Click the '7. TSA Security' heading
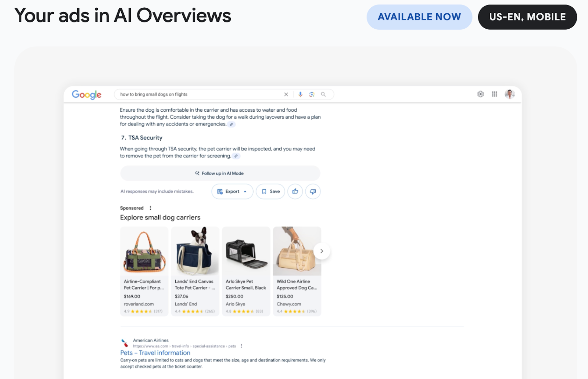 point(142,138)
